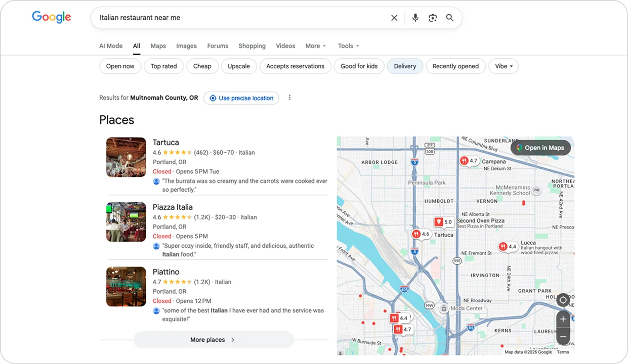Toggle the Upscale filter chip
Image resolution: width=628 pixels, height=364 pixels.
pos(239,66)
